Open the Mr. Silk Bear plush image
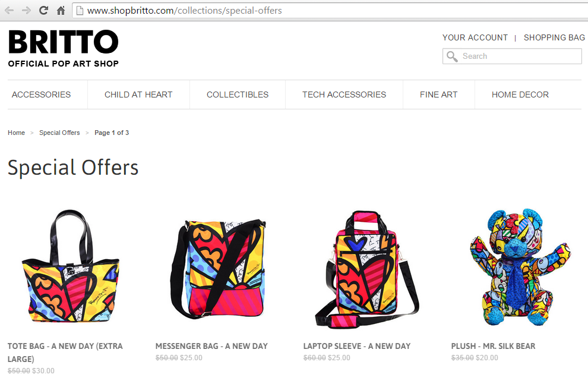588x384 pixels. click(520, 267)
